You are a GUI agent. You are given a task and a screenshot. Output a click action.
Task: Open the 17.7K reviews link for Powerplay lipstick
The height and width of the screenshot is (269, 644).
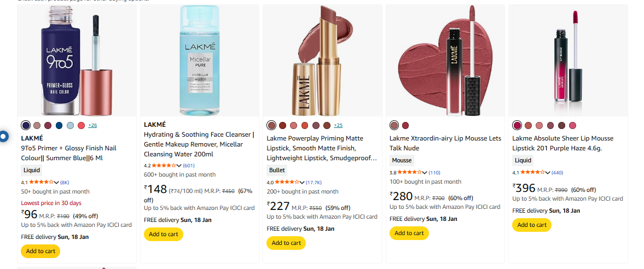314,182
